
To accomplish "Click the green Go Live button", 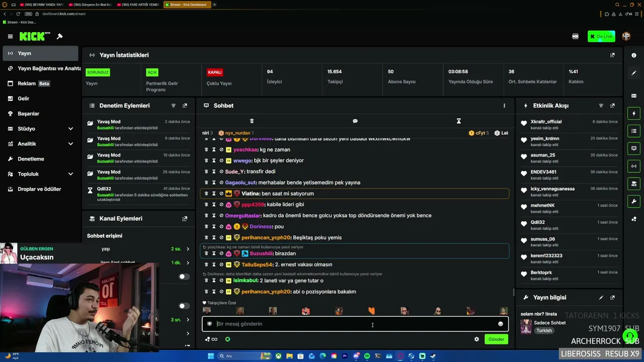I will tap(601, 36).
